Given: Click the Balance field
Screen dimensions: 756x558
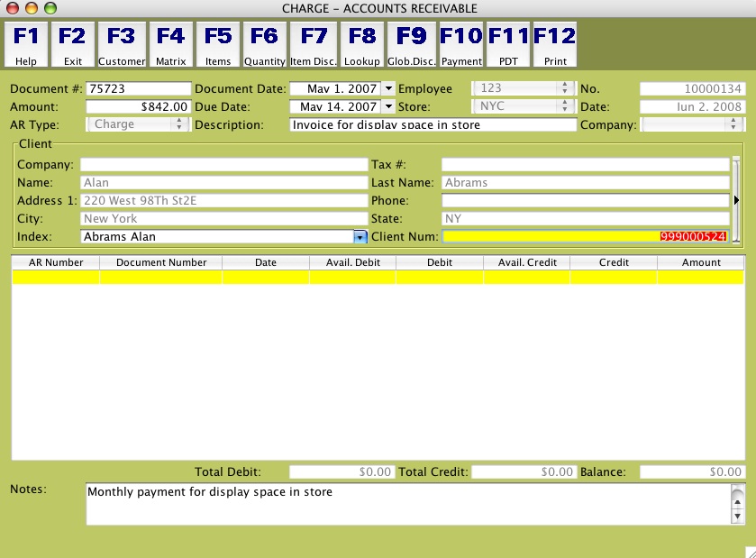Looking at the screenshot, I should (692, 471).
